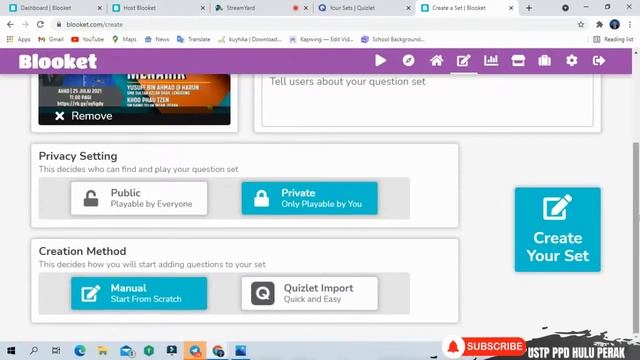Open a new browser tab
Image resolution: width=640 pixels, height=360 pixels.
[529, 8]
